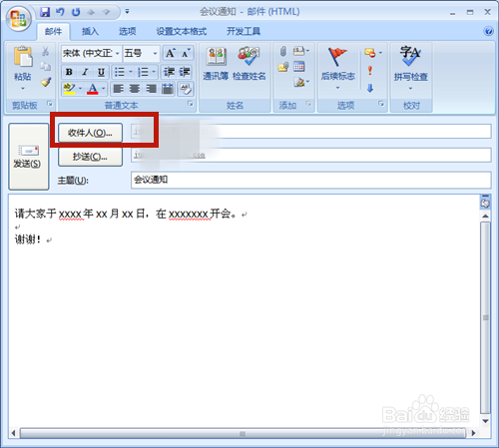Increase font size with Grow Font
499x448 pixels.
click(171, 53)
